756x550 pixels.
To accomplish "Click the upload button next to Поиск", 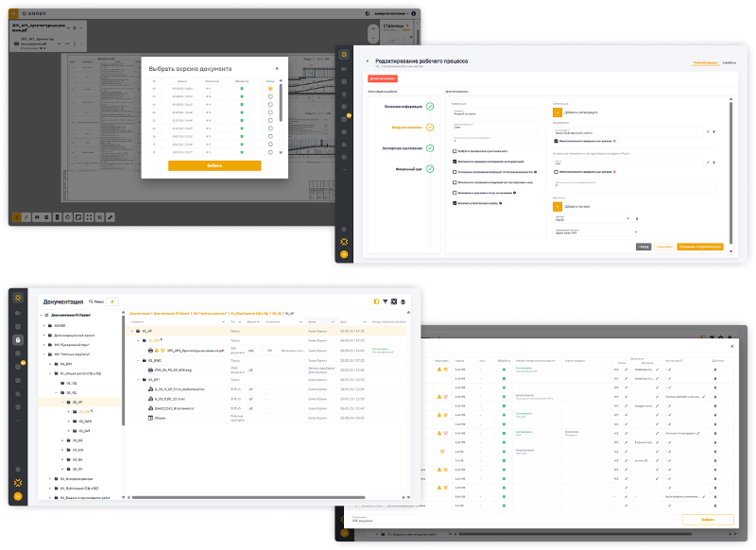I will pyautogui.click(x=113, y=301).
